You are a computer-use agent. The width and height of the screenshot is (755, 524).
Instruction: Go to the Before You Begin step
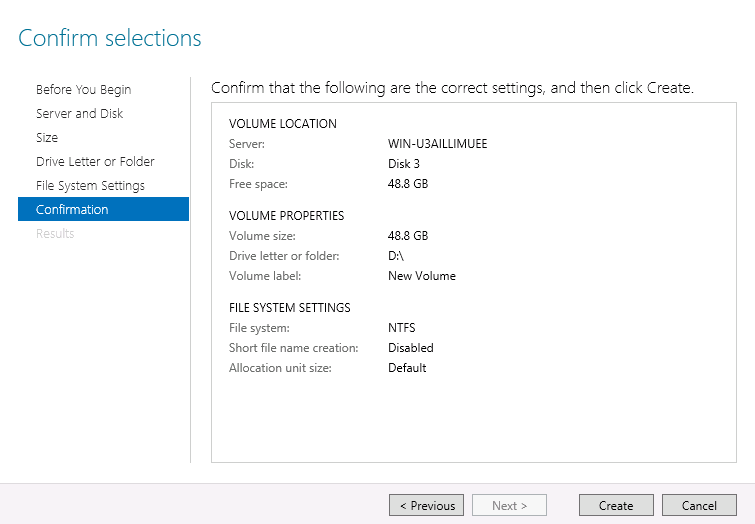tap(83, 90)
